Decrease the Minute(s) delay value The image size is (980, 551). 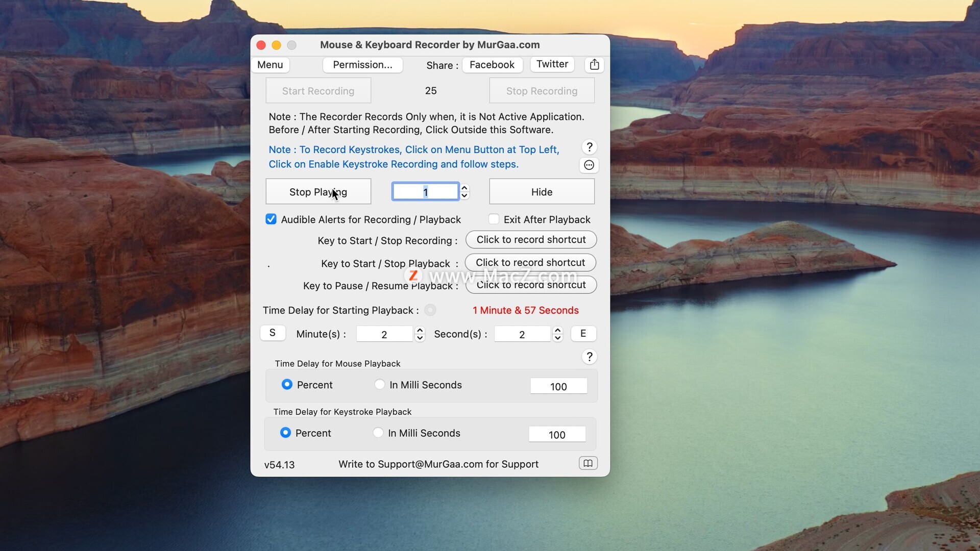click(x=420, y=338)
